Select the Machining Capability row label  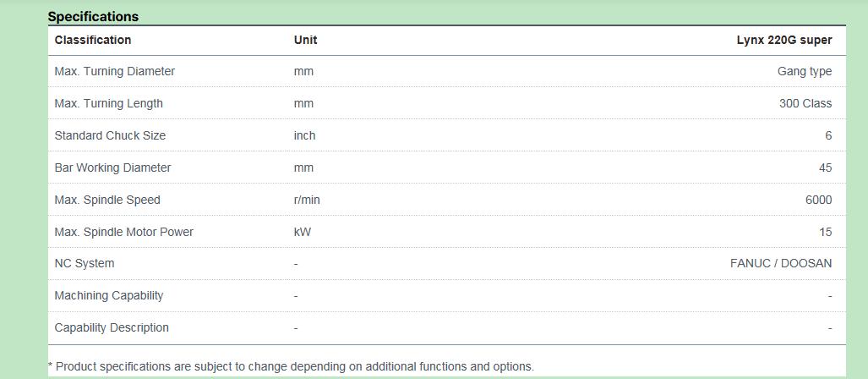(108, 295)
